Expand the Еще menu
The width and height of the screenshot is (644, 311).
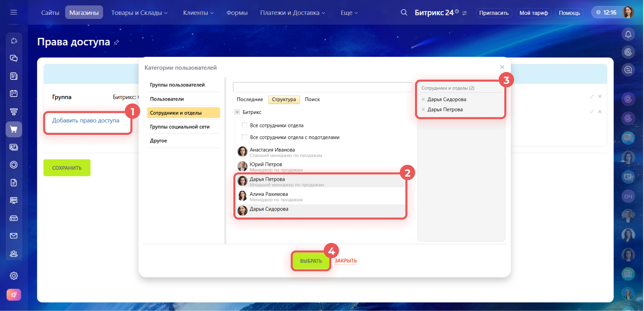coord(349,13)
